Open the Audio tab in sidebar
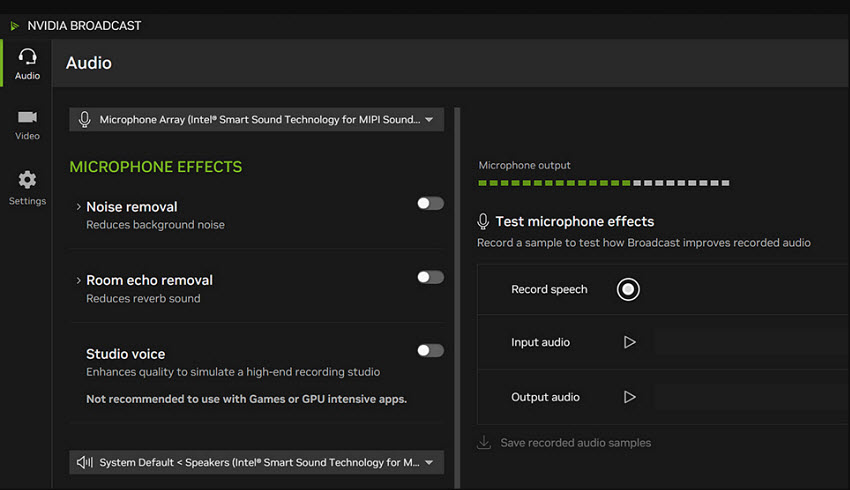Image resolution: width=850 pixels, height=490 pixels. [x=27, y=64]
